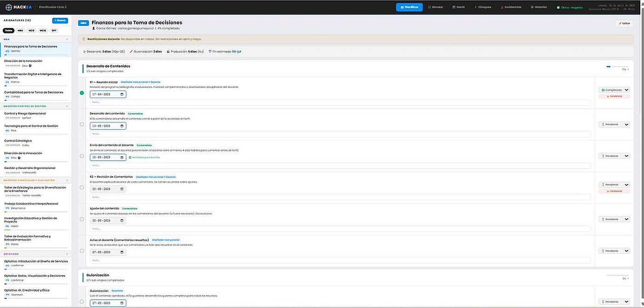Select Optativo: IA, Creatividad y Ética
The width and height of the screenshot is (644, 308).
[35, 292]
